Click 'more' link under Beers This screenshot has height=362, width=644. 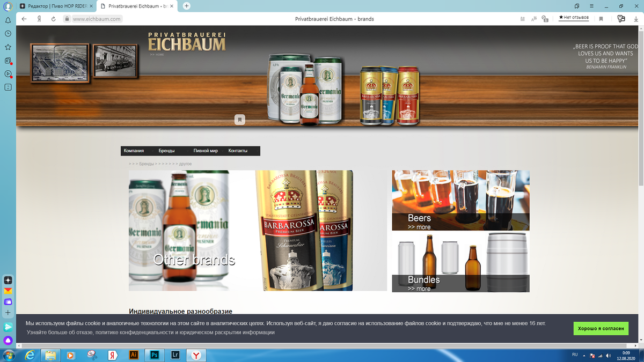point(419,227)
